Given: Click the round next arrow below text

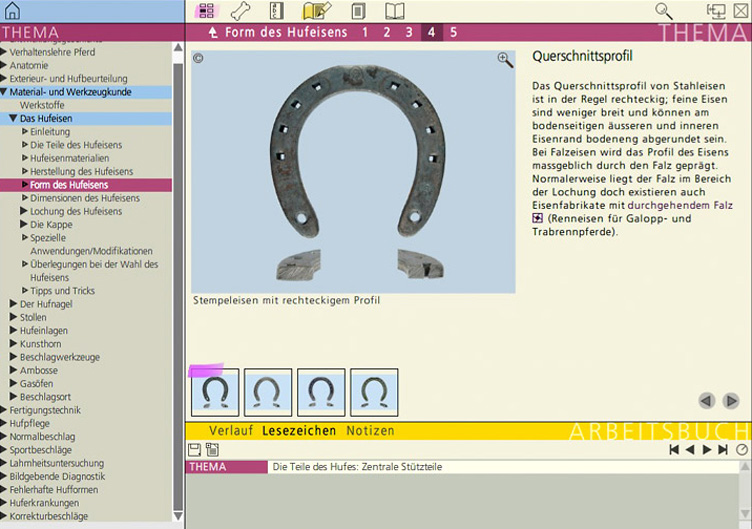Looking at the screenshot, I should pyautogui.click(x=731, y=401).
